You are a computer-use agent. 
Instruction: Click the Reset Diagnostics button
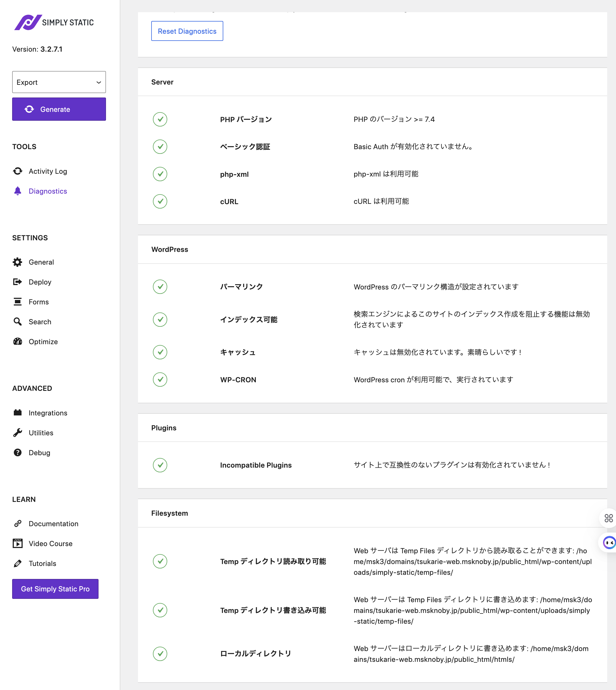point(187,31)
